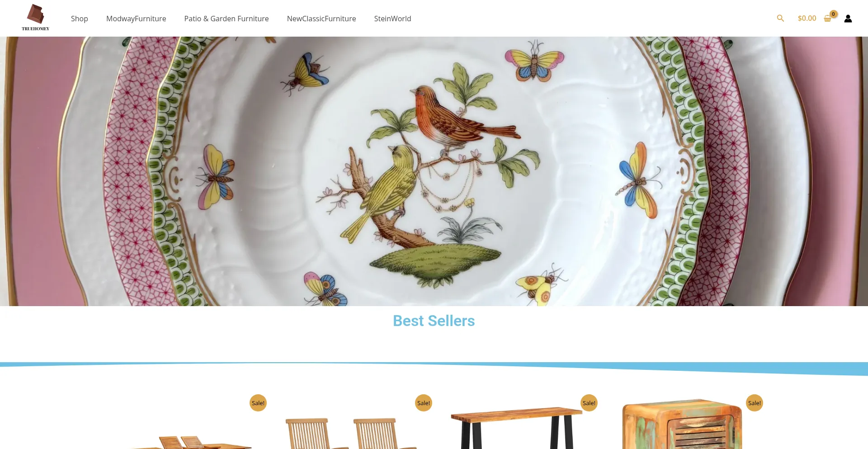This screenshot has height=449, width=868.
Task: Click the Sale badge on the wooden chairs product
Action: [424, 403]
